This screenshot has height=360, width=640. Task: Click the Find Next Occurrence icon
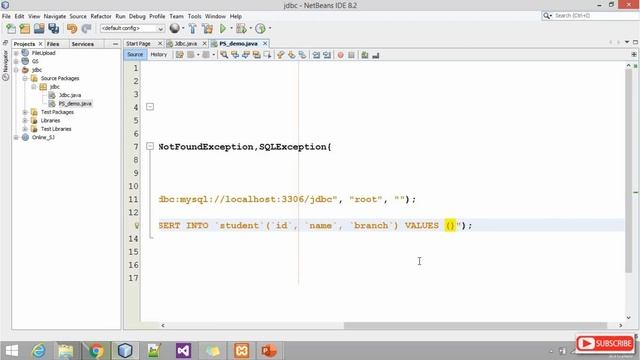[x=246, y=55]
